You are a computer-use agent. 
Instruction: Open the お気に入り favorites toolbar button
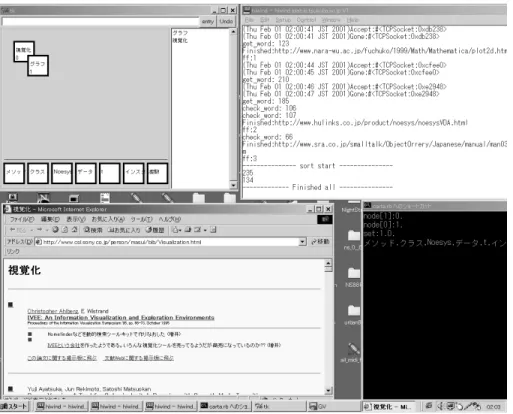124,230
